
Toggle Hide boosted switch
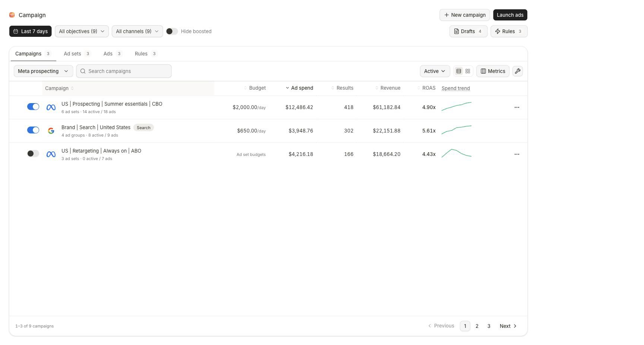point(172,31)
